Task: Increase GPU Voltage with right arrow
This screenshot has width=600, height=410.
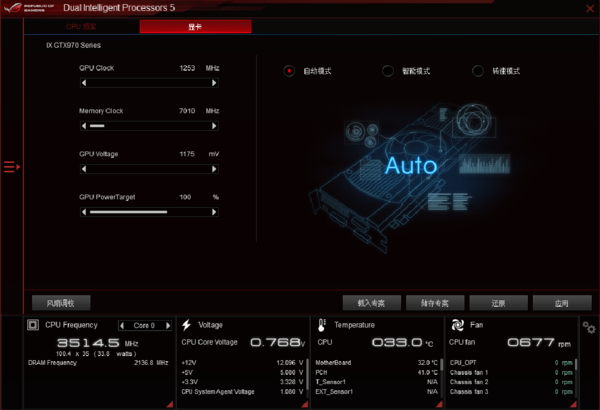Action: pos(214,169)
